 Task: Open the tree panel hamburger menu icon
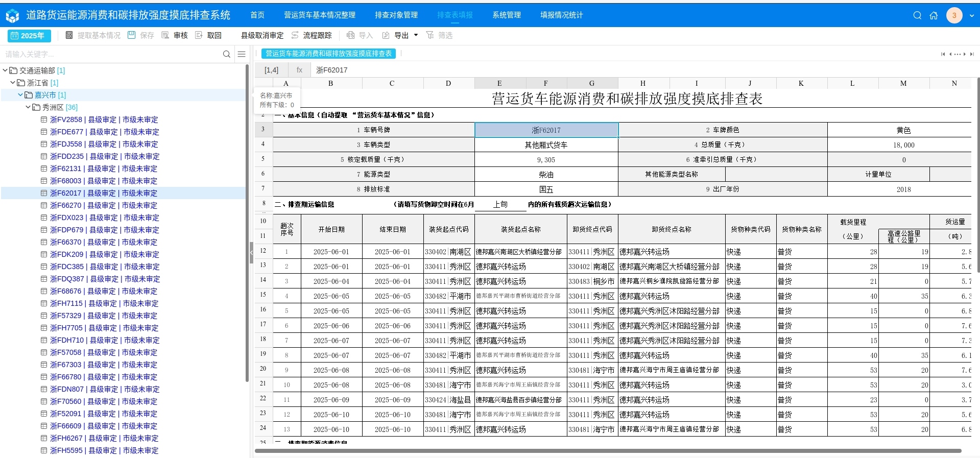click(242, 54)
